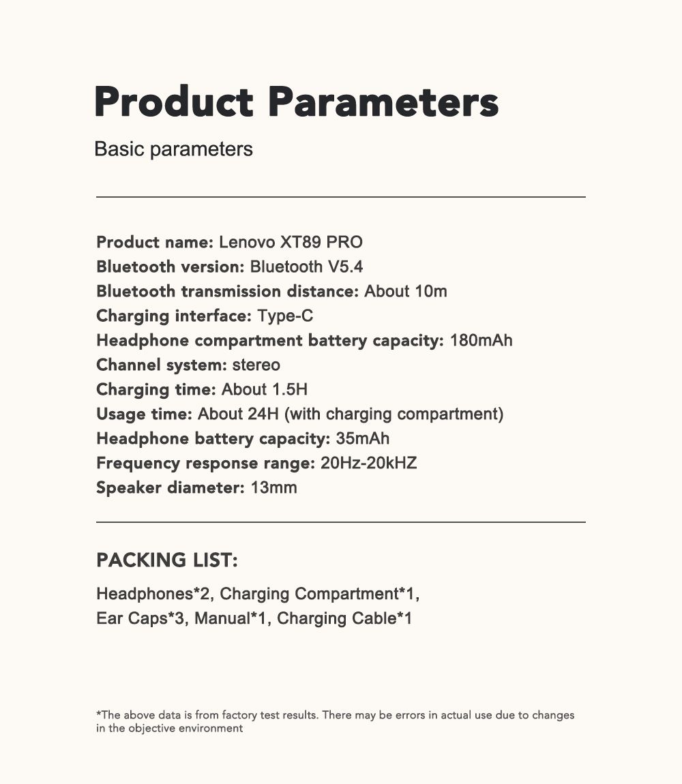Screen dimensions: 682x784
Task: Click the Lenovo XT89 PRO text
Action: point(291,242)
